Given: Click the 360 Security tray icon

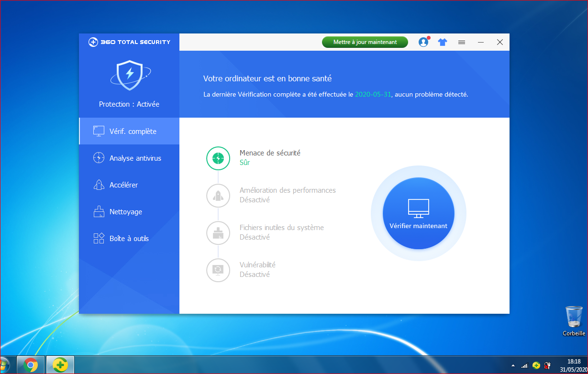Looking at the screenshot, I should (x=536, y=365).
